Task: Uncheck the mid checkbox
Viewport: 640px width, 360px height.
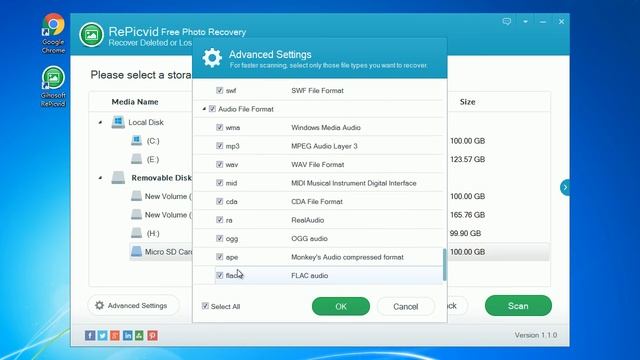Action: [220, 183]
